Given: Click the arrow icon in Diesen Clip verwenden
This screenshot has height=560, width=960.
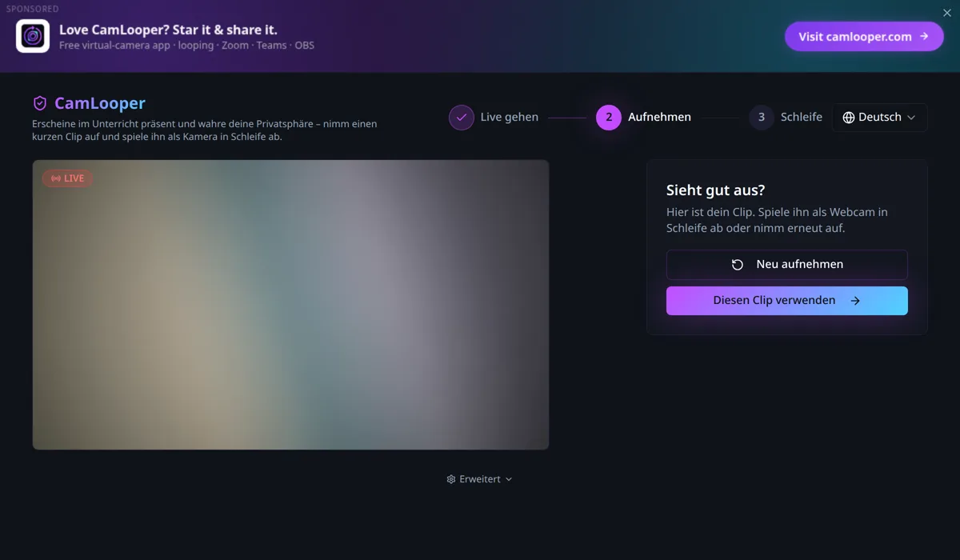Looking at the screenshot, I should [x=855, y=301].
